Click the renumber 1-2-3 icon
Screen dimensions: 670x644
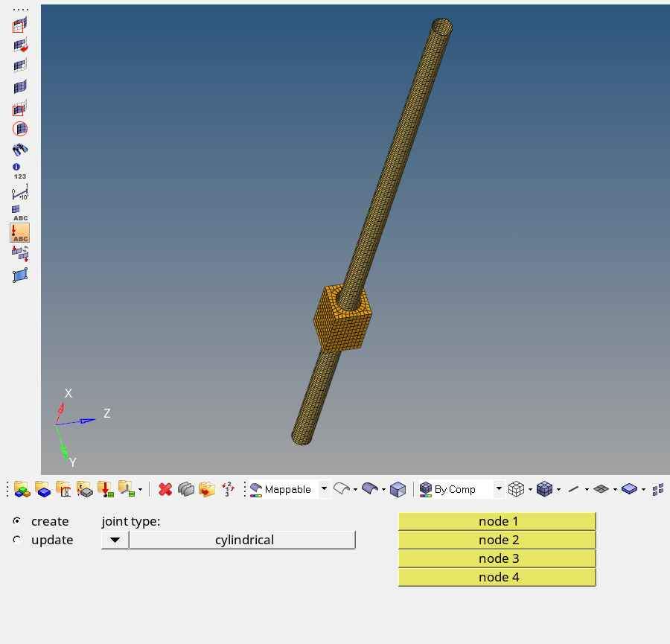(x=228, y=489)
